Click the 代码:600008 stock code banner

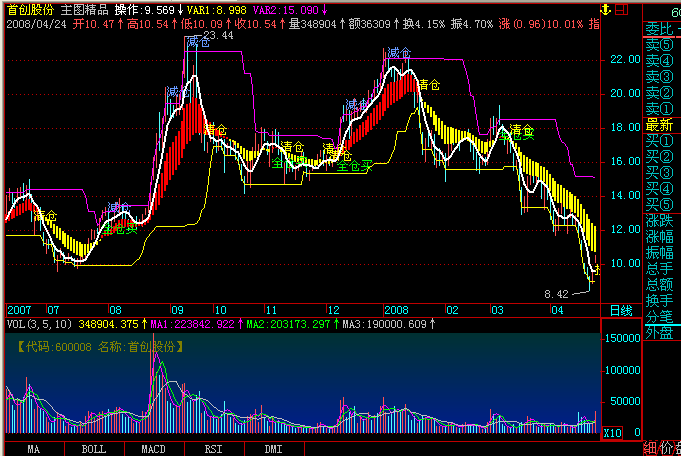[x=100, y=347]
